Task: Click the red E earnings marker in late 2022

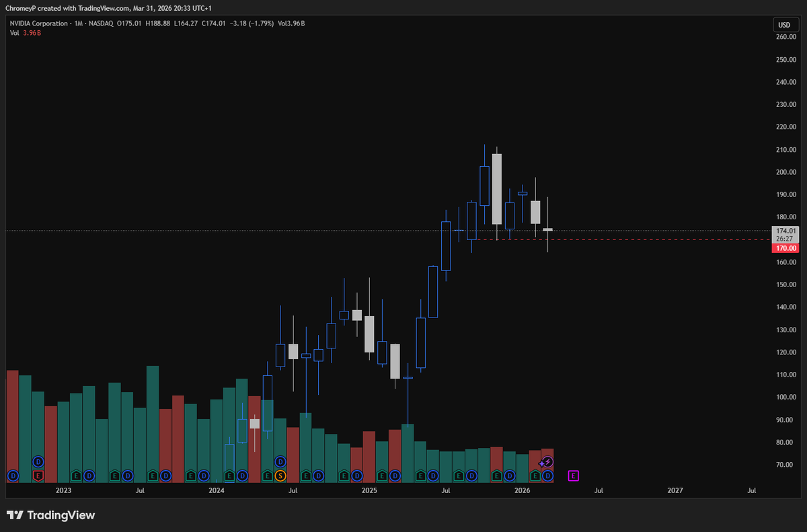Action: point(38,476)
